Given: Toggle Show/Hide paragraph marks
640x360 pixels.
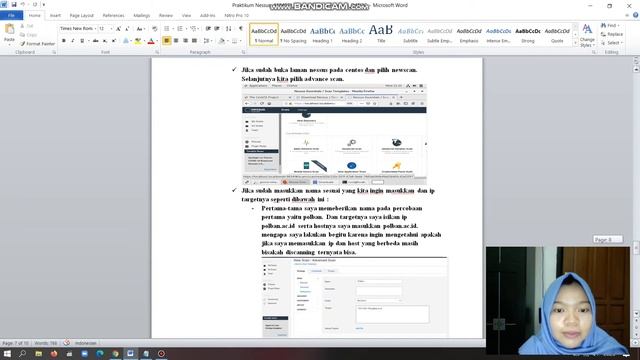Looking at the screenshot, I should [241, 29].
